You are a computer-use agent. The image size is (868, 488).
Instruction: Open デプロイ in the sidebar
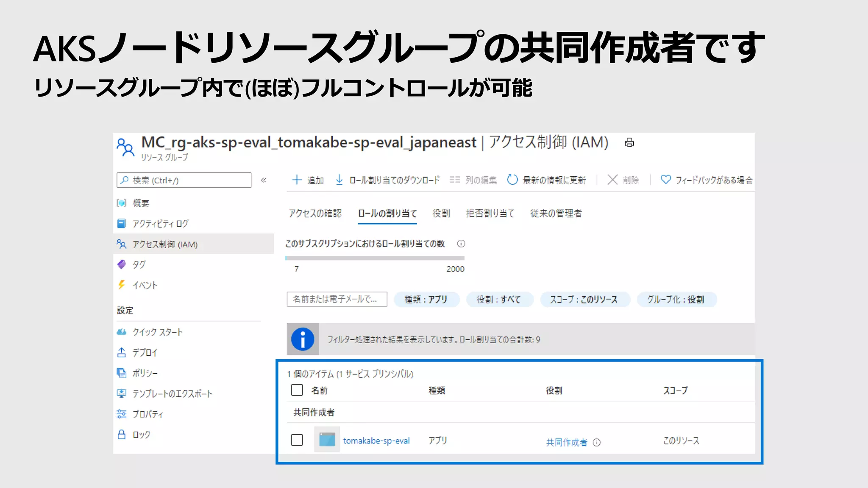pyautogui.click(x=145, y=353)
